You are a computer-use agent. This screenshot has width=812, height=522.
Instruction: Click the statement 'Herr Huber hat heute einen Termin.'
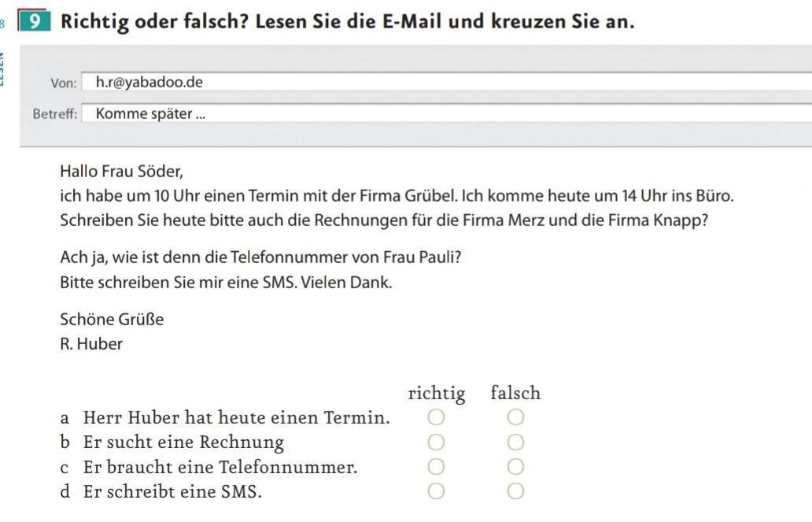pos(237,417)
